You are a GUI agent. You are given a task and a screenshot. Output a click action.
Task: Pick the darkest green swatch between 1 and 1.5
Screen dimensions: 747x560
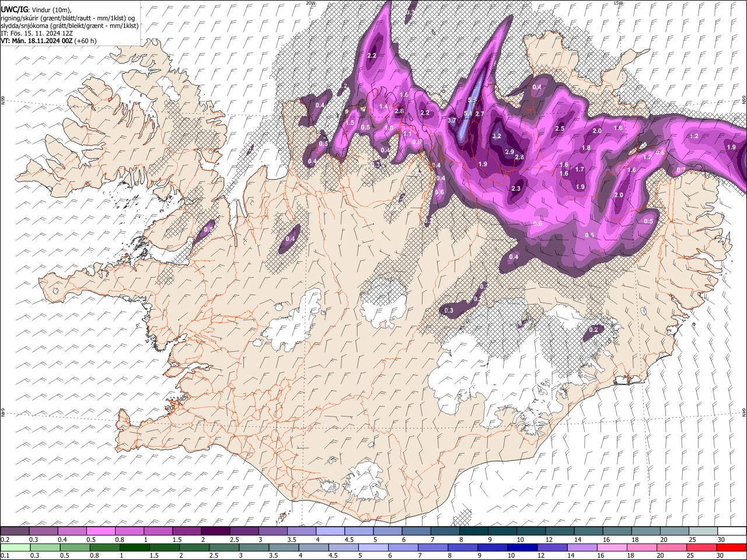pos(135,547)
